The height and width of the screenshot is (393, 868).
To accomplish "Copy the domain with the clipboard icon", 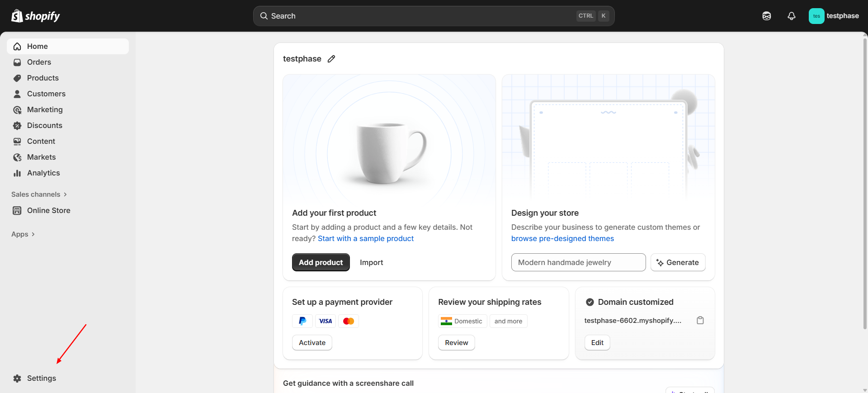I will coord(700,320).
